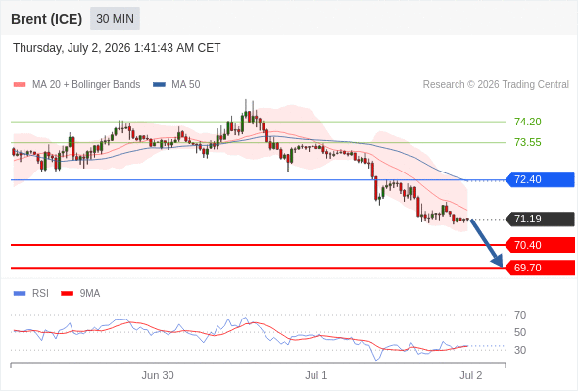
Task: Click the 30 MIN timeframe button
Action: [x=115, y=19]
